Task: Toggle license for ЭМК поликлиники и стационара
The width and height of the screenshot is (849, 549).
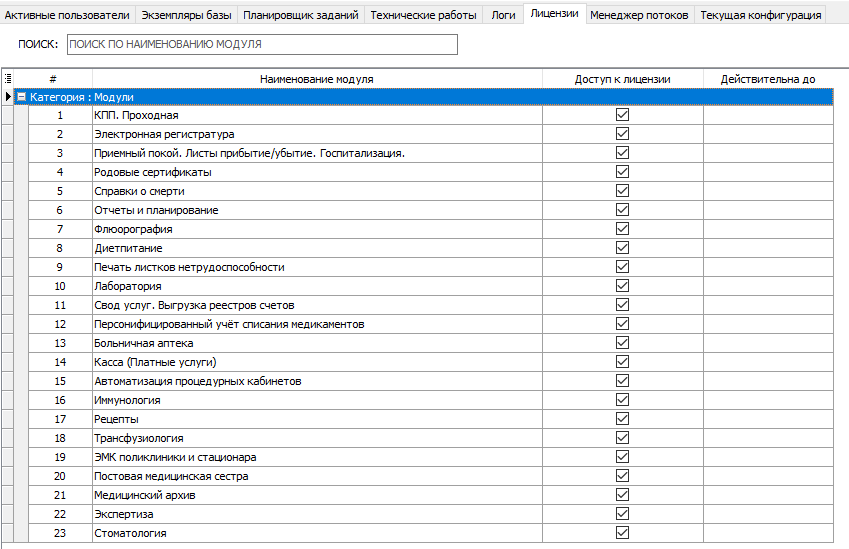Action: pos(623,457)
